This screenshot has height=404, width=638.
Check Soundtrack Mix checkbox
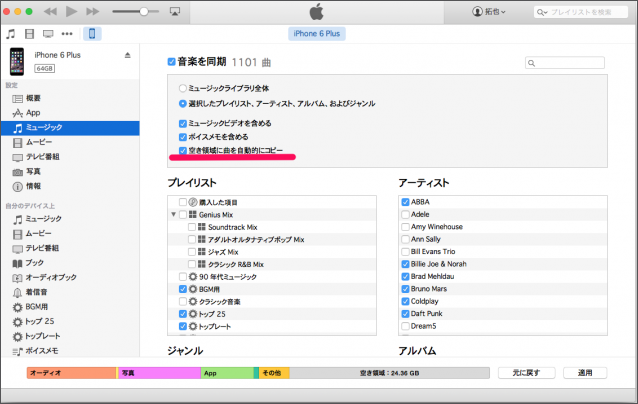[x=192, y=227]
